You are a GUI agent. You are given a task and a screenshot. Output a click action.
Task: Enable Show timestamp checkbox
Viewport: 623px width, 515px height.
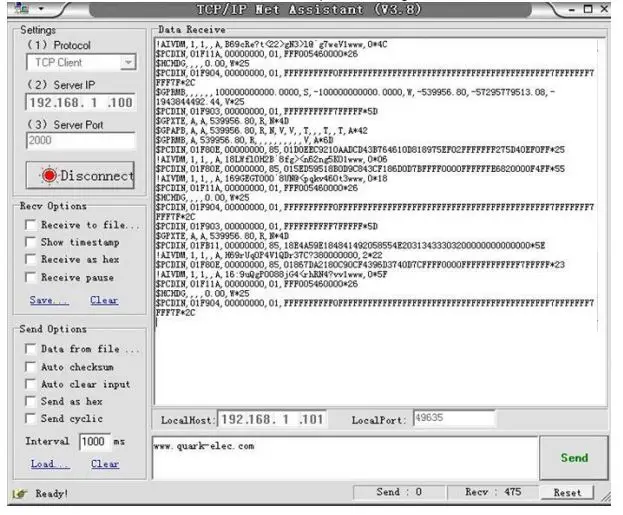coord(31,242)
